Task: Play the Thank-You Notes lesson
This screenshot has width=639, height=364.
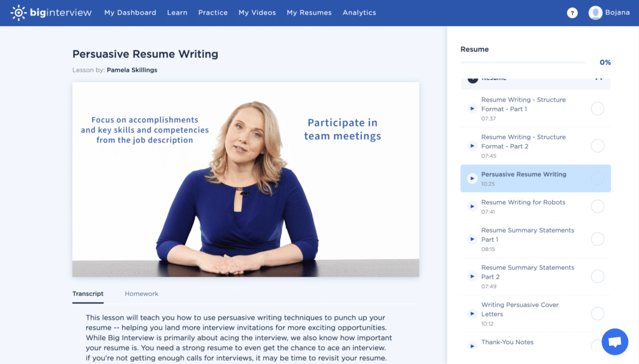Action: pyautogui.click(x=472, y=346)
